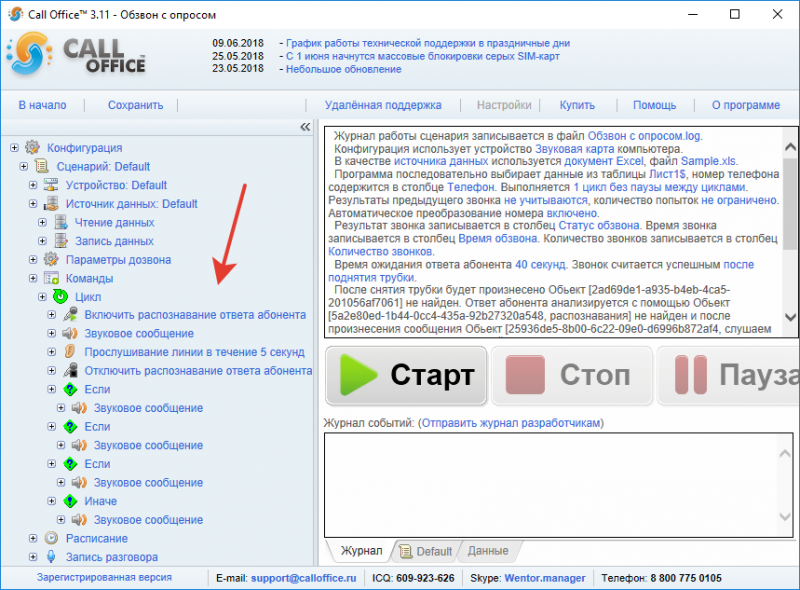Click the icon beside Источник данных: Default
Viewport: 800px width, 590px height.
coord(51,204)
